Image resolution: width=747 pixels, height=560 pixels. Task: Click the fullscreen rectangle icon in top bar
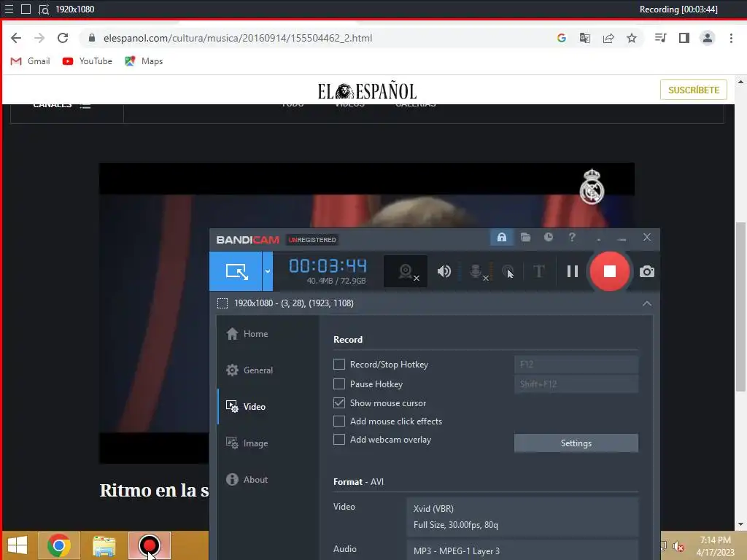(26, 9)
